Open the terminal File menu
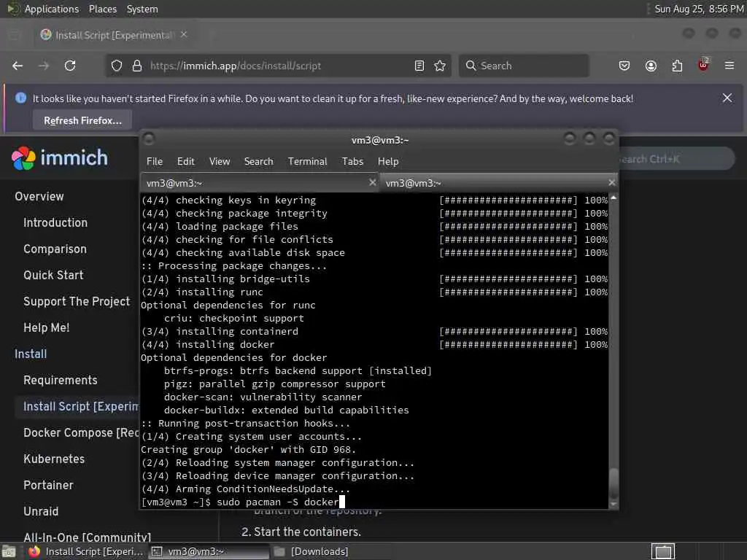Image resolution: width=747 pixels, height=560 pixels. coord(155,161)
